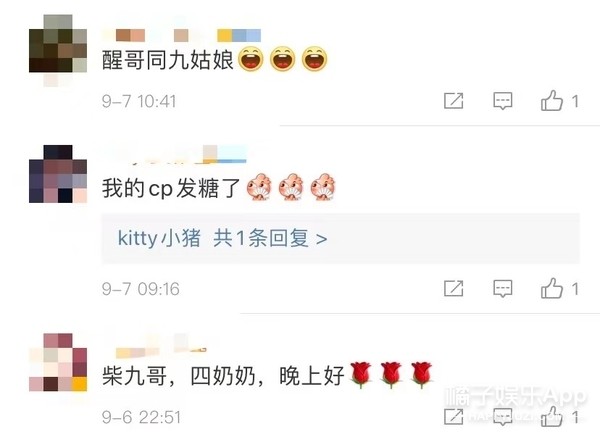Open the blurred username above 我的cp发糖了
The height and width of the screenshot is (437, 600).
pos(174,155)
